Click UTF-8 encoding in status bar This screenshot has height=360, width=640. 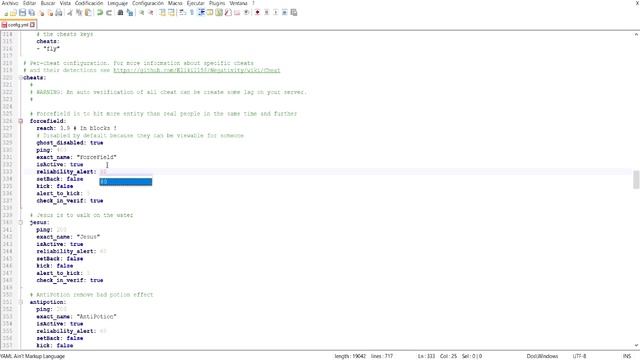click(579, 356)
